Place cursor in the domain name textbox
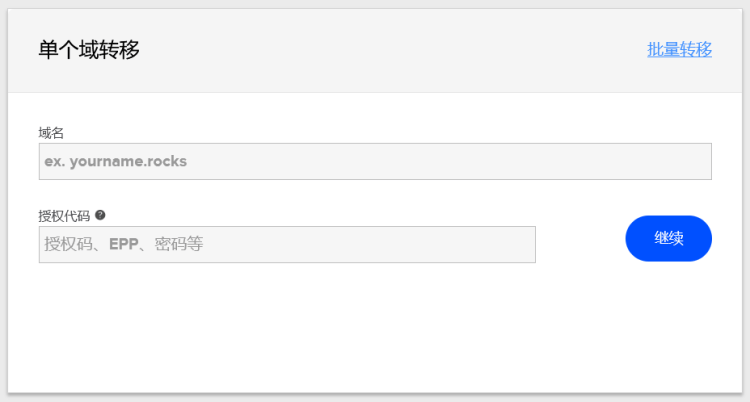750x402 pixels. point(375,161)
